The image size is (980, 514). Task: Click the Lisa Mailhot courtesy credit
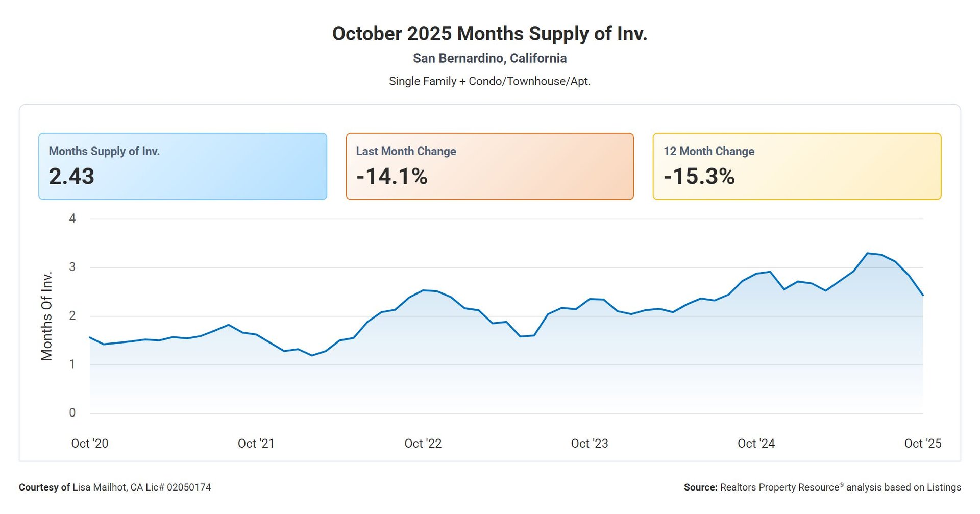pyautogui.click(x=115, y=487)
